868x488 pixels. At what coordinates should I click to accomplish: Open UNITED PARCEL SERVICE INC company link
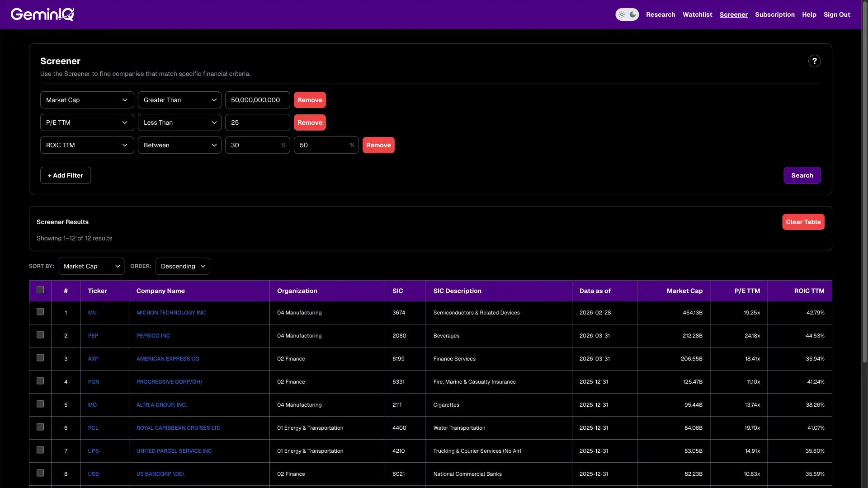[174, 451]
